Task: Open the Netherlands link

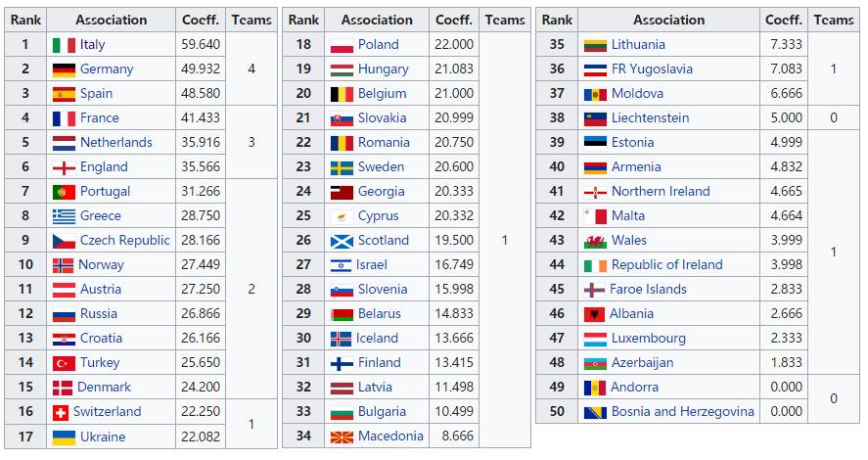Action: click(116, 143)
